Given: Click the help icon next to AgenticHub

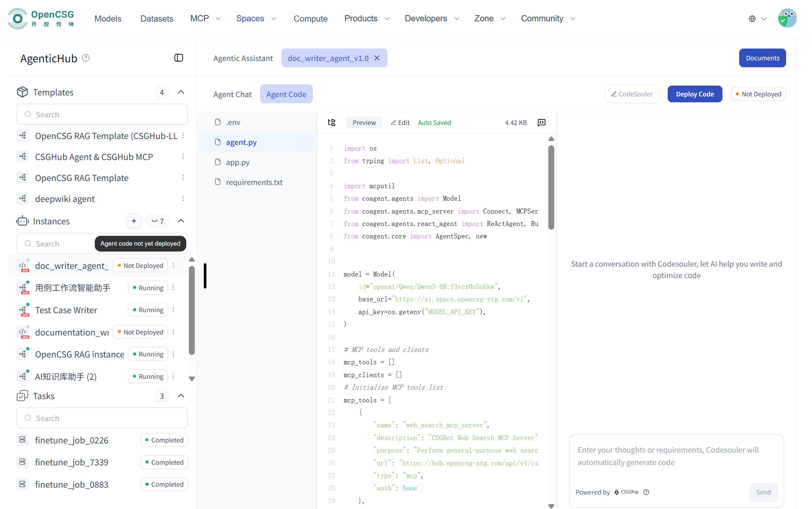Looking at the screenshot, I should coord(86,58).
